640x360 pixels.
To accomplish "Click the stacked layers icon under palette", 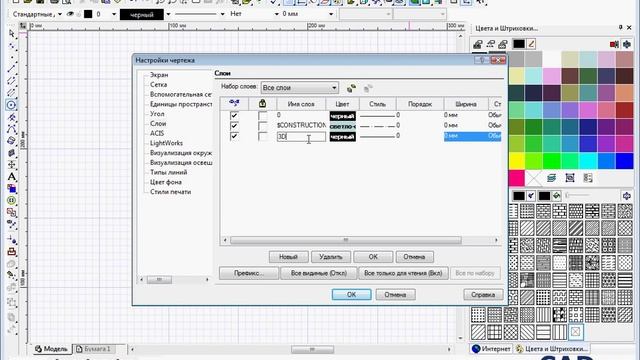I will pyautogui.click(x=551, y=178).
